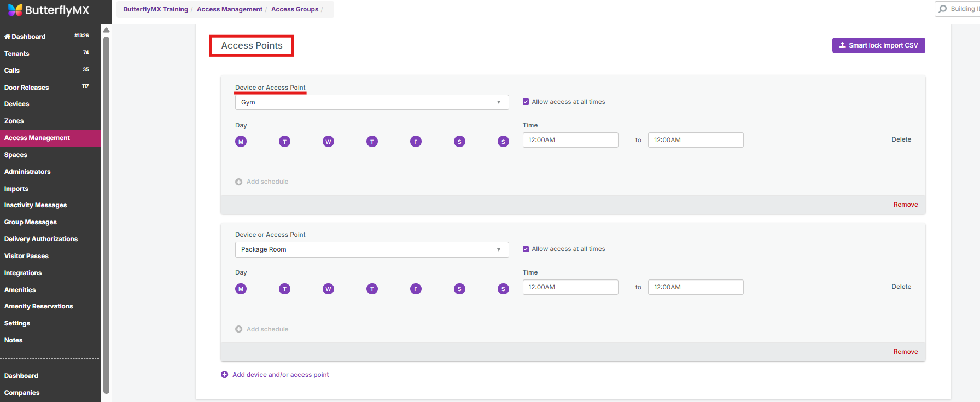Viewport: 980px width, 402px height.
Task: Click the plus icon beside Add device and/or access point
Action: pos(224,375)
